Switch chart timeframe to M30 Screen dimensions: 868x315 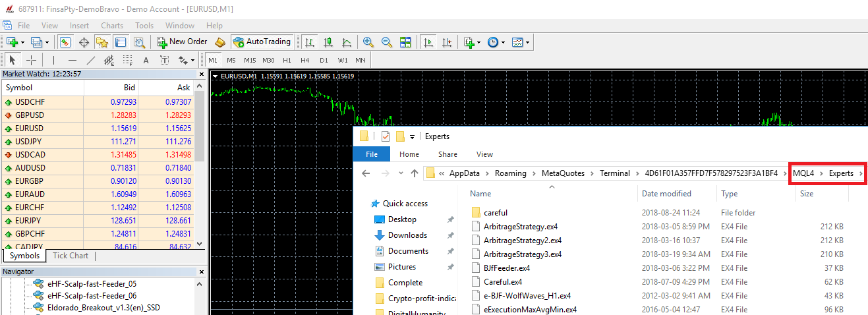click(268, 60)
